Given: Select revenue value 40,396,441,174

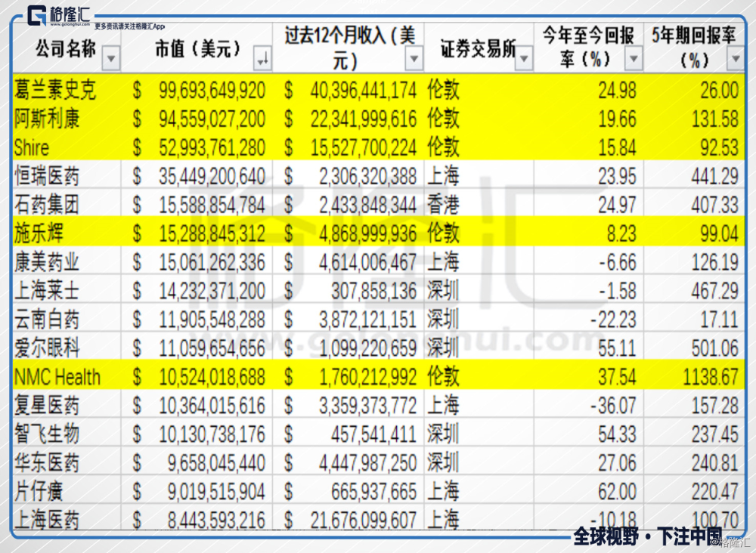Looking at the screenshot, I should pos(364,91).
